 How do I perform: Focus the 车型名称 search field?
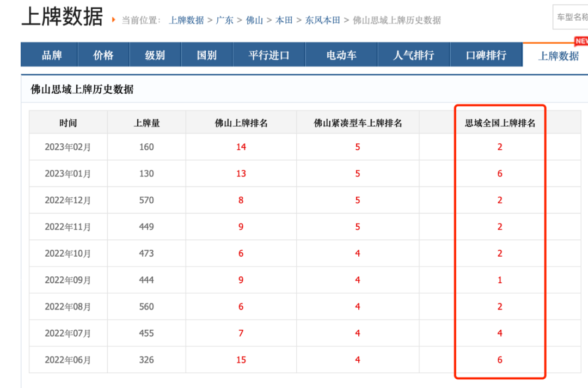571,17
